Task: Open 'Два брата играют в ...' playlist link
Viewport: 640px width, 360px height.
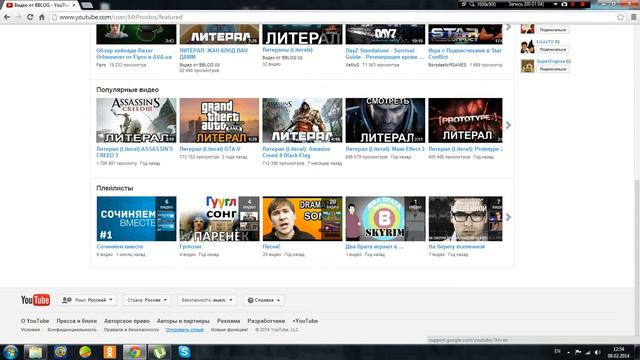Action: click(x=375, y=247)
